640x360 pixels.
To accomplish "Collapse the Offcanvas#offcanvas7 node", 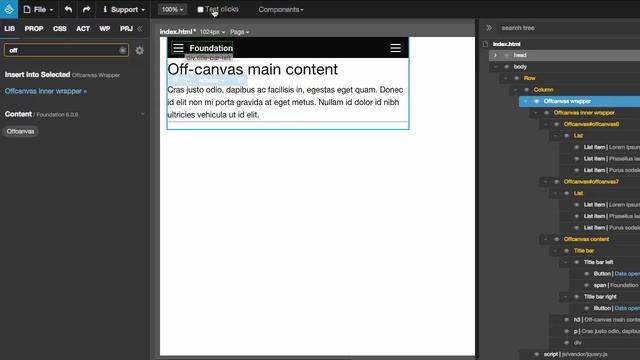I will tap(545, 182).
